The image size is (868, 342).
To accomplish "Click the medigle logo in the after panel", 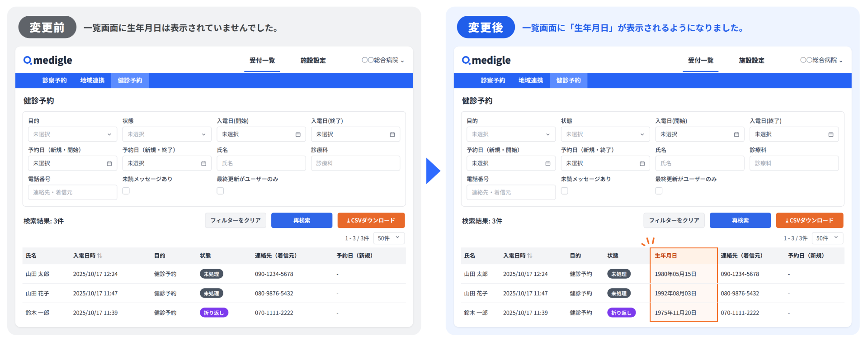I will (486, 60).
